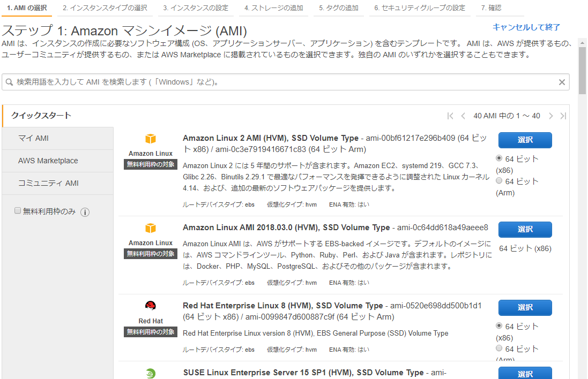Open マイ AMI in the sidebar
Image resolution: width=588 pixels, height=379 pixels.
(x=58, y=138)
